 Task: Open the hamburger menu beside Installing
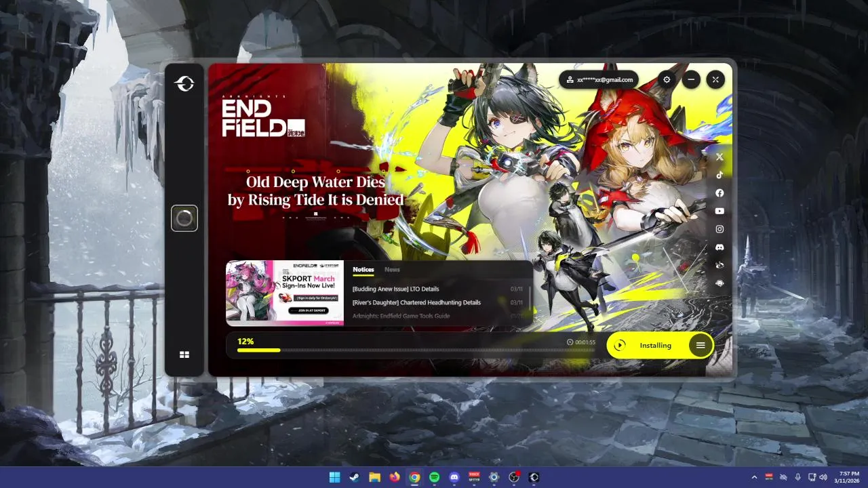coord(701,346)
